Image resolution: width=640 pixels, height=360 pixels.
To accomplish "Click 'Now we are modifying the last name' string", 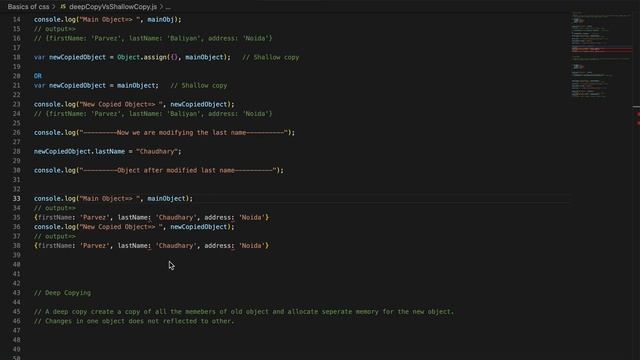I will pos(185,132).
